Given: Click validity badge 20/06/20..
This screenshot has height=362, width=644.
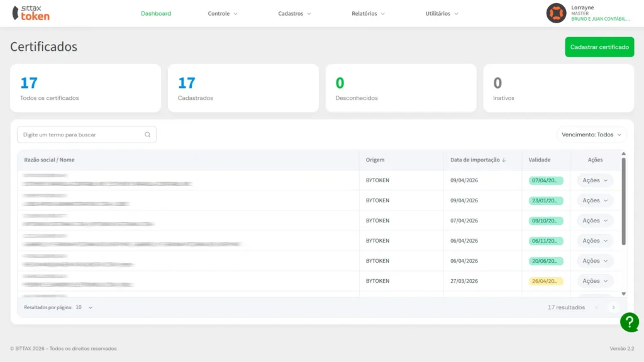Looking at the screenshot, I should 545,261.
